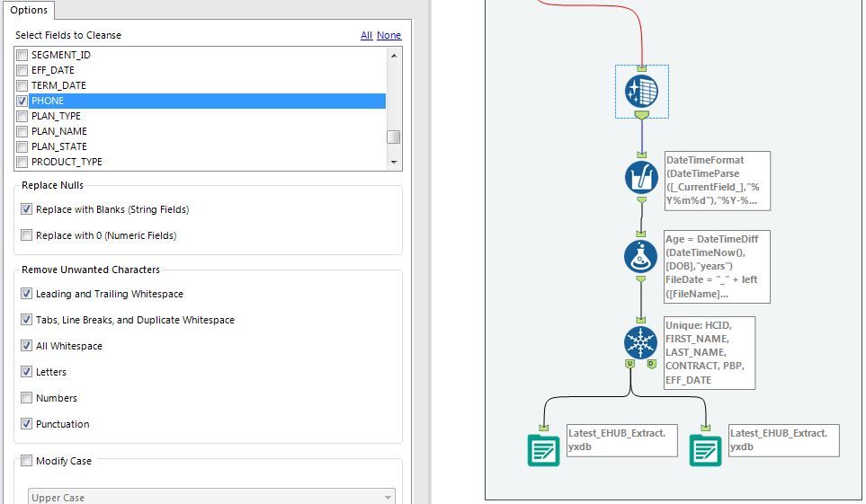Click the Unique tool D output anchor
Viewport: 866px width, 504px height.
[652, 364]
